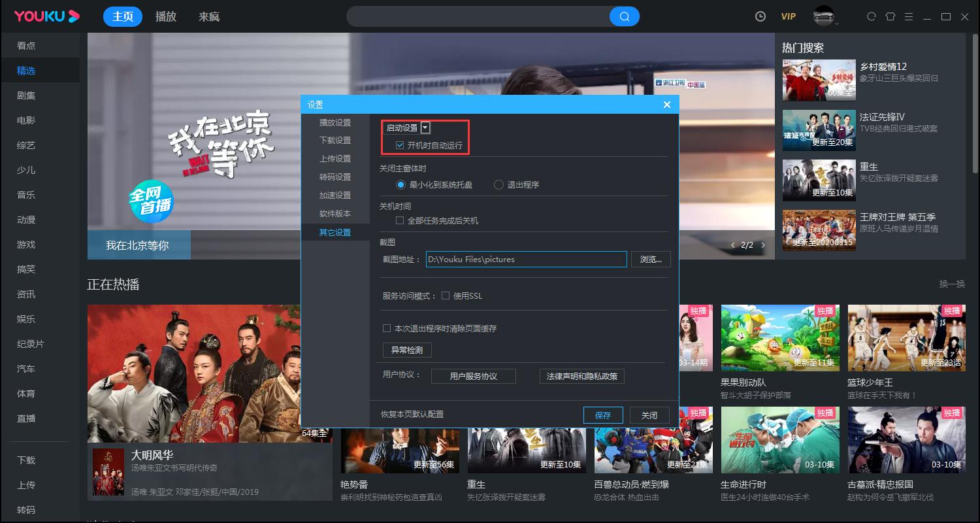
Task: Select 最小化到系统托盘 radio button
Action: pos(400,185)
